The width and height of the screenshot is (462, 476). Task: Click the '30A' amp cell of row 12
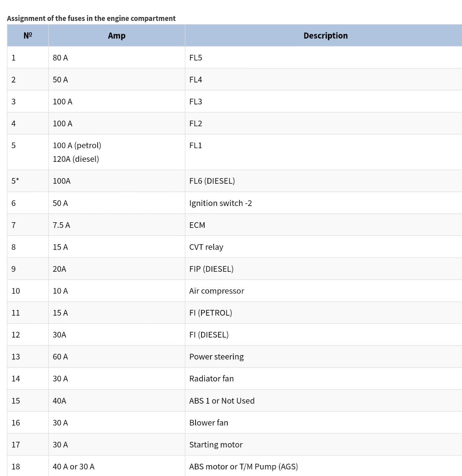(117, 334)
